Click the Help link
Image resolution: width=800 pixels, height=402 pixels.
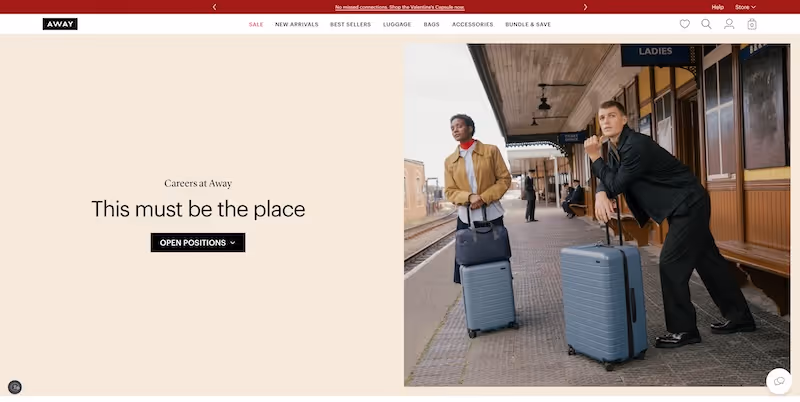click(x=717, y=7)
